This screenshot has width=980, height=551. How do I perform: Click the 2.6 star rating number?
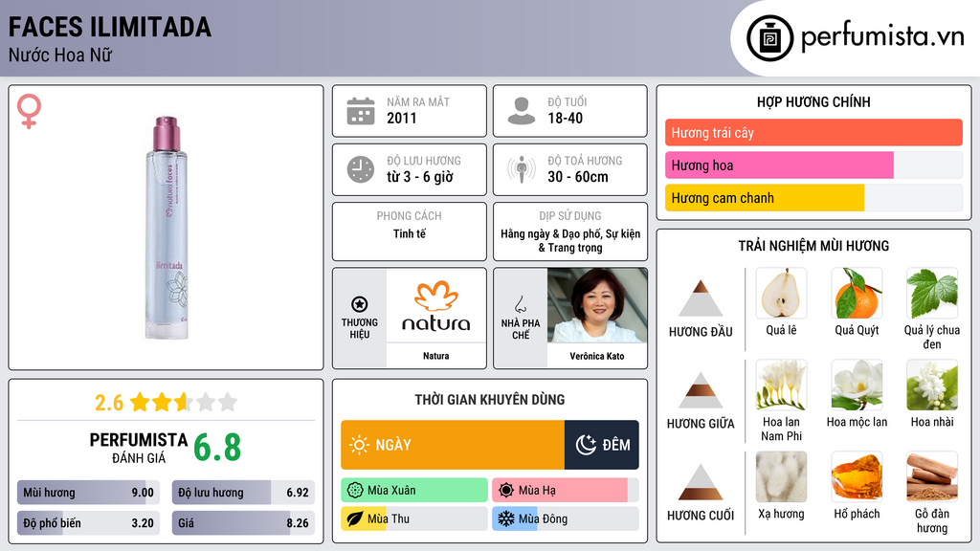tap(109, 403)
